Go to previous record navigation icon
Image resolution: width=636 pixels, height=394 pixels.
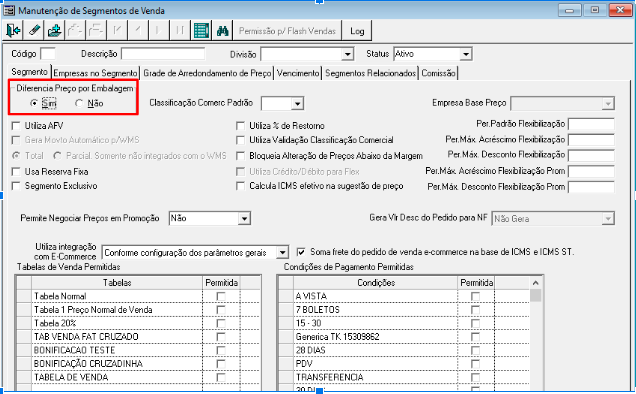click(138, 31)
